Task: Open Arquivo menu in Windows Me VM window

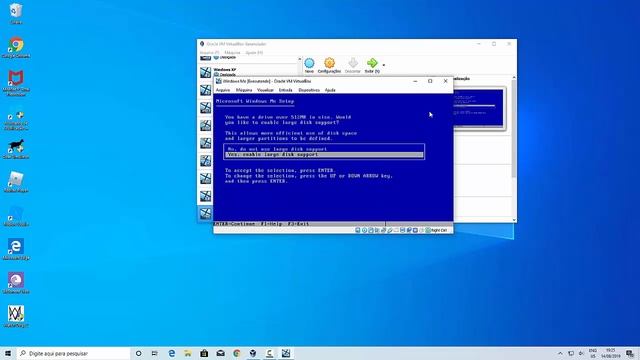Action: [x=223, y=90]
